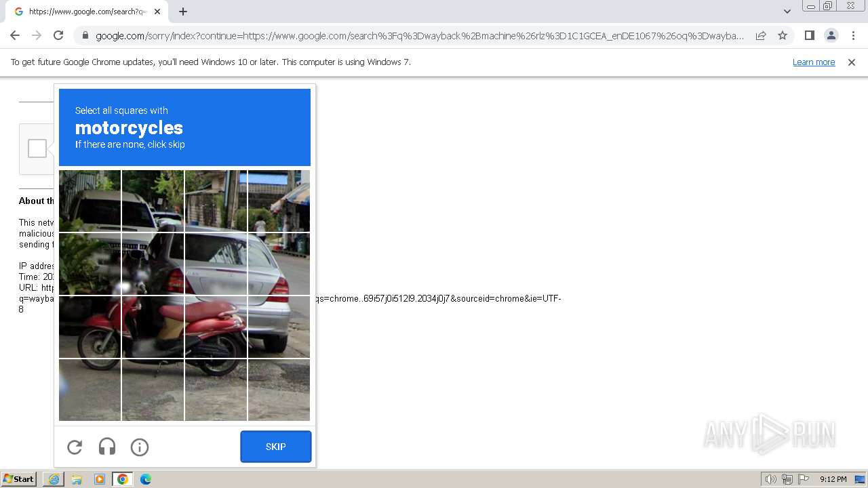868x488 pixels.
Task: Click the volume speaker tray icon
Action: click(770, 479)
